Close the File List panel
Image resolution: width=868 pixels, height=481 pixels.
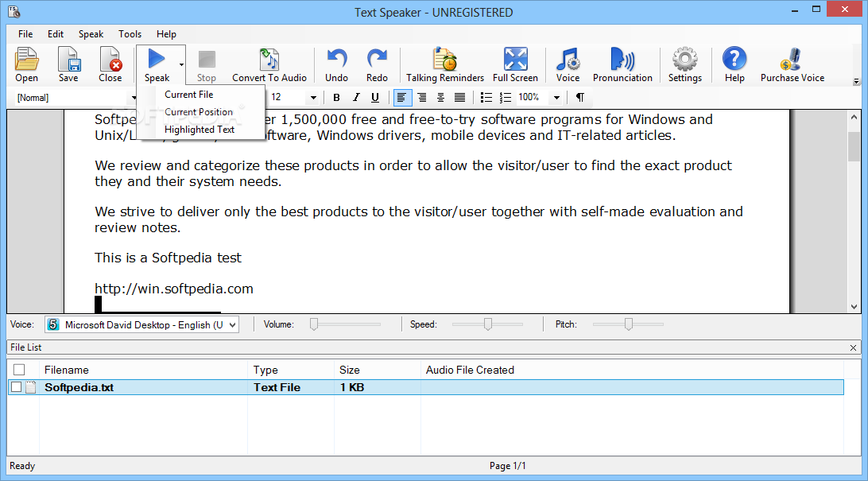(853, 347)
